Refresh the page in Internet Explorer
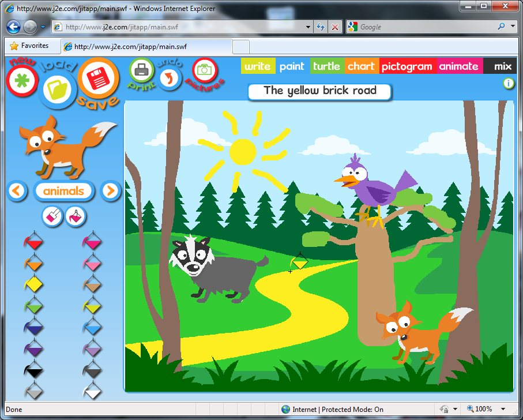523x420 pixels. point(320,27)
